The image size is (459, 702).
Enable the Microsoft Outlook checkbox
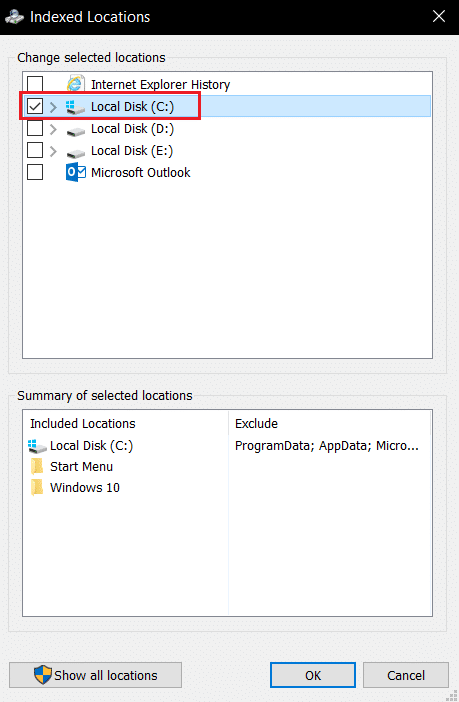(x=35, y=172)
